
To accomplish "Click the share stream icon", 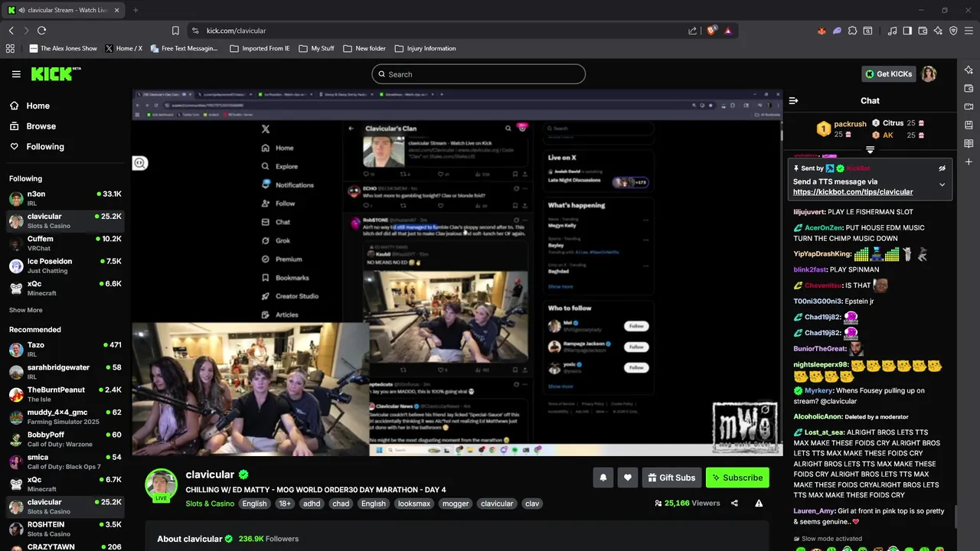I will coord(734,504).
